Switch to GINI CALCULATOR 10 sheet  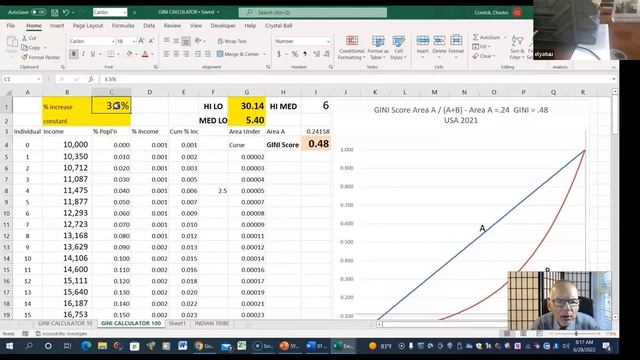[65, 323]
